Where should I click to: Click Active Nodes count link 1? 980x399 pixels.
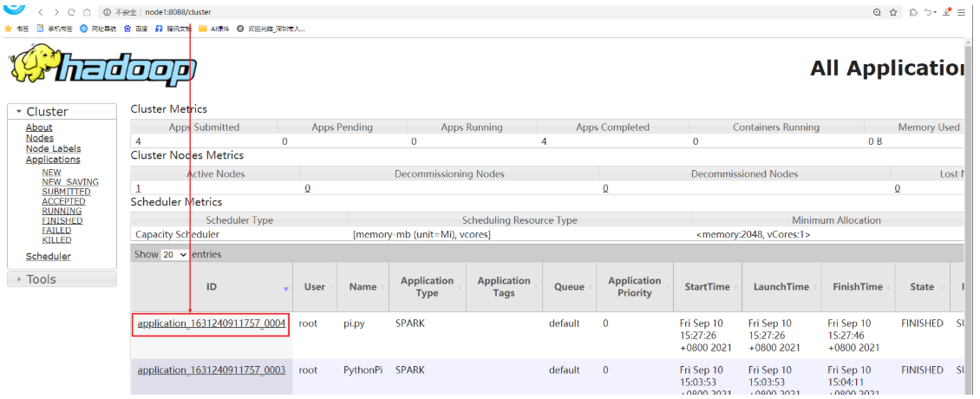pos(138,188)
